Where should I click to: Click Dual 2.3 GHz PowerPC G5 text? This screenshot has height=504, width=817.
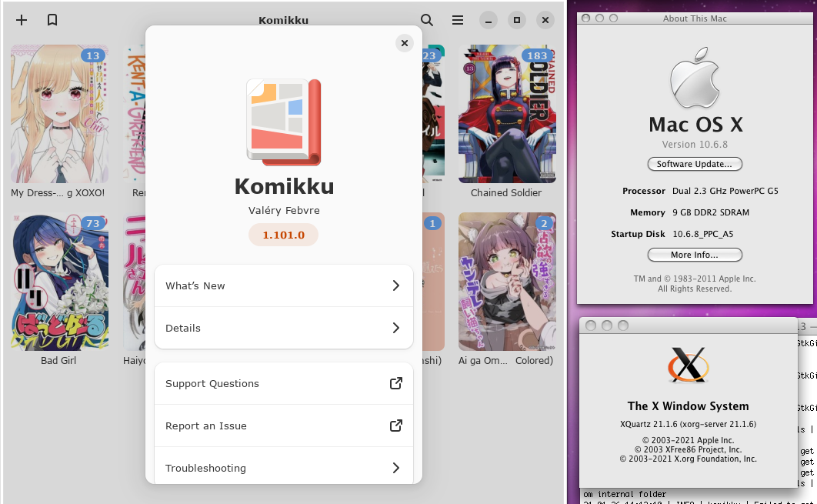725,191
